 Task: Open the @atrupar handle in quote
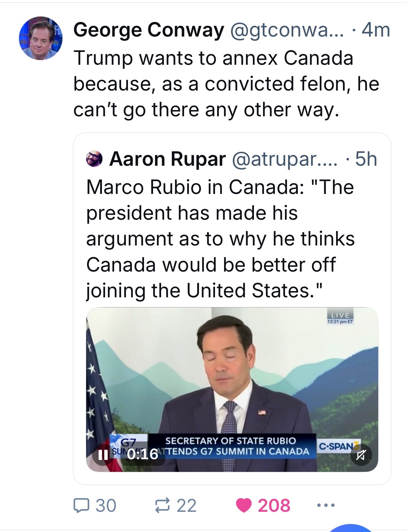pyautogui.click(x=284, y=159)
